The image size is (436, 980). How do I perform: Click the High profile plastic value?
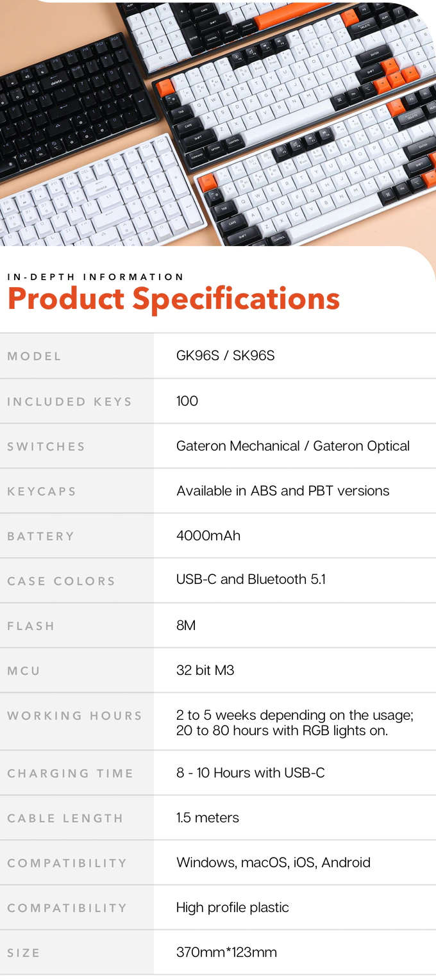(x=232, y=908)
